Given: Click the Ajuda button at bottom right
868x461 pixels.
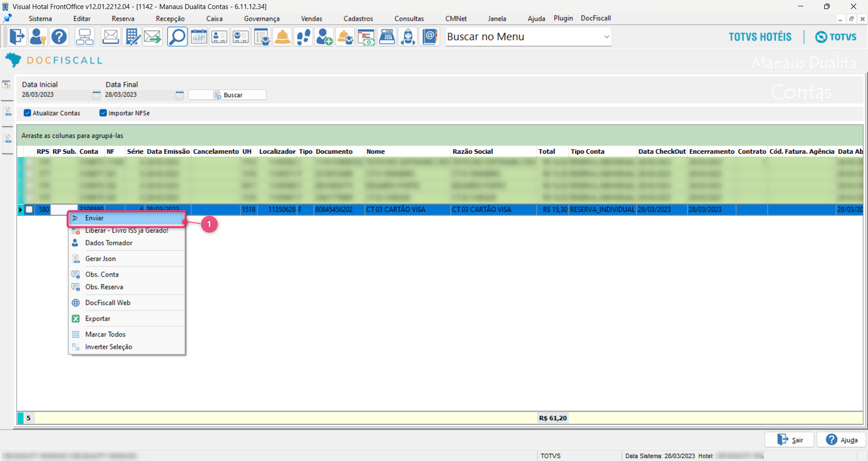Looking at the screenshot, I should coord(841,440).
